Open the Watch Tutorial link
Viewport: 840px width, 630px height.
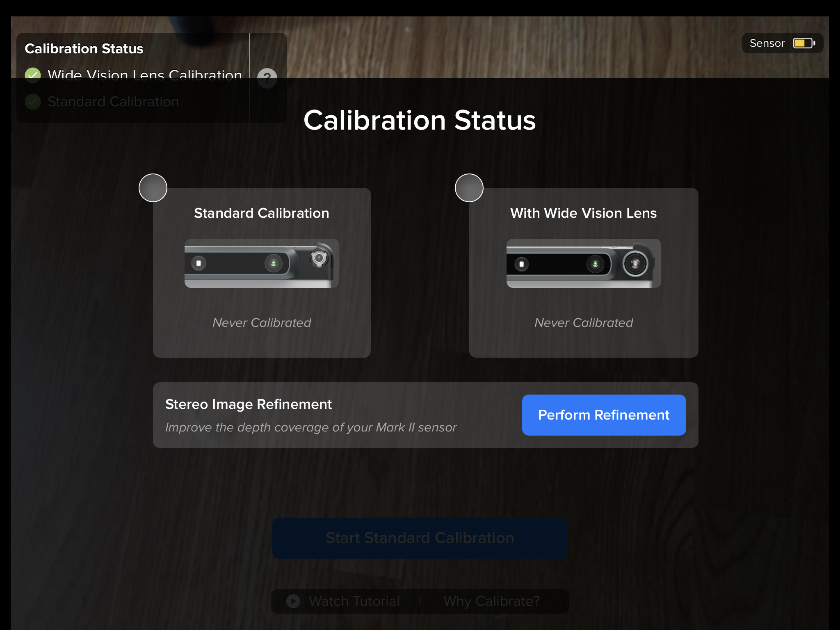click(354, 601)
